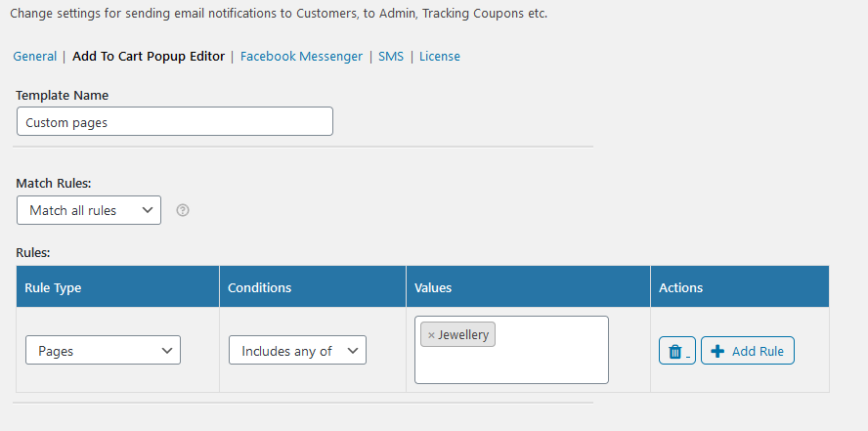
Task: Open the Facebook Messenger tab
Action: click(x=301, y=57)
